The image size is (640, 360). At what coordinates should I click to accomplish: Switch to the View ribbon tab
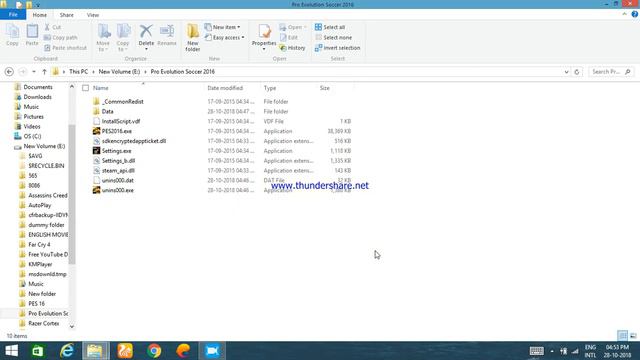[x=93, y=15]
